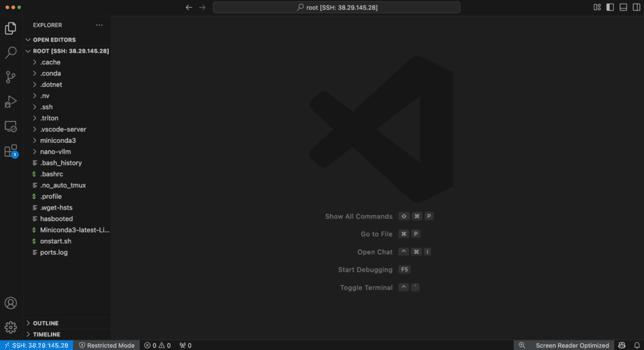The width and height of the screenshot is (644, 350).
Task: Click the Explorer panel title
Action: click(47, 25)
